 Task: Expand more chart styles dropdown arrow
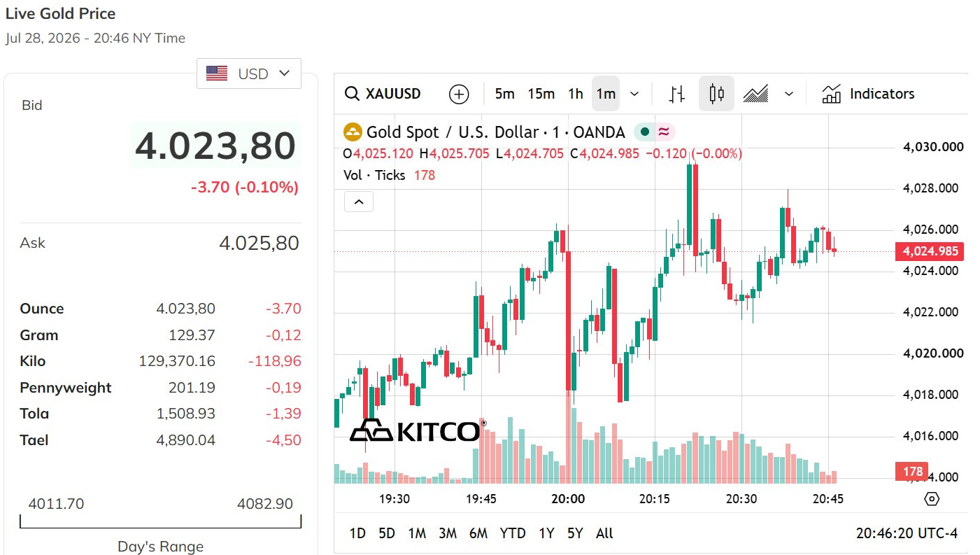coord(789,94)
